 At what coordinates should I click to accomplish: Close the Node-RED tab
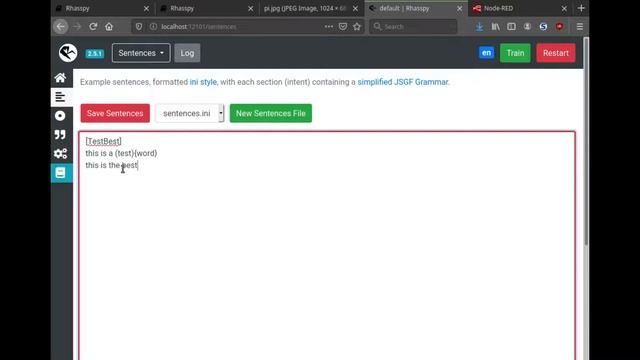tap(564, 8)
